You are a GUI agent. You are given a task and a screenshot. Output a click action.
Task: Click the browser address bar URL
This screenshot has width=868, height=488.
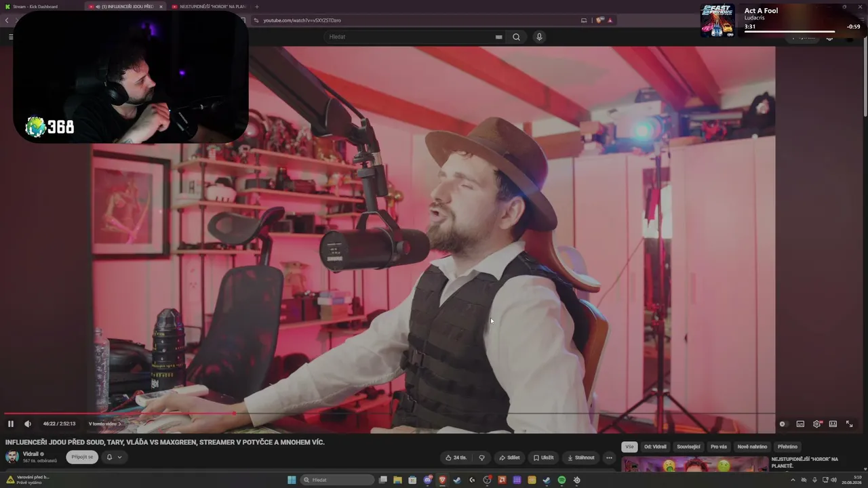[x=302, y=20]
